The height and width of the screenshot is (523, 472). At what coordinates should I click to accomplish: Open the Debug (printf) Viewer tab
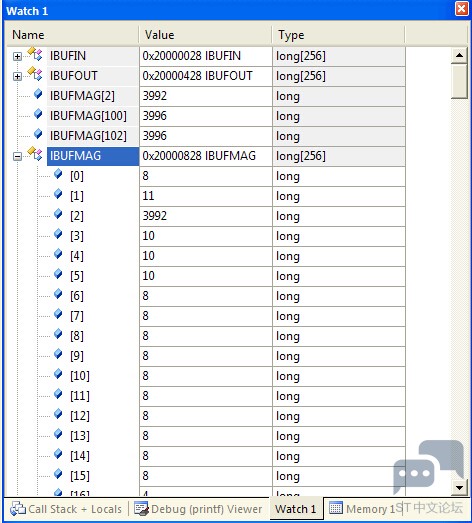pos(198,509)
